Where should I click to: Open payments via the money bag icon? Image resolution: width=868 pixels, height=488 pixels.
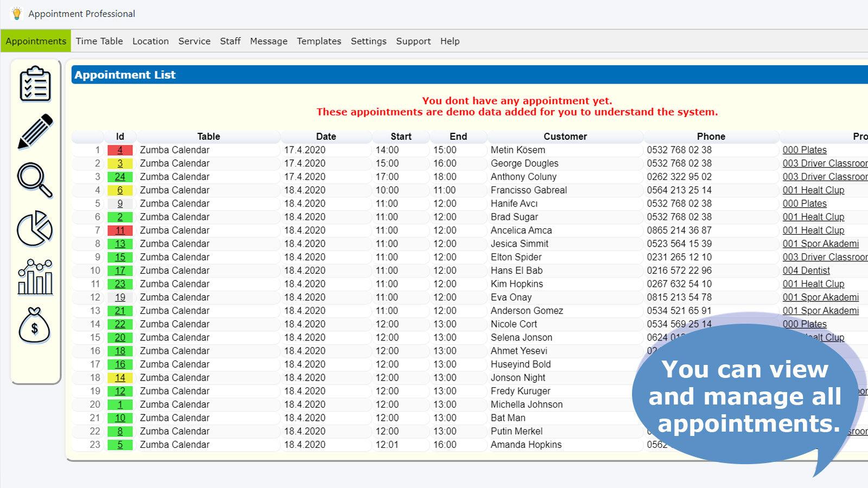tap(34, 325)
